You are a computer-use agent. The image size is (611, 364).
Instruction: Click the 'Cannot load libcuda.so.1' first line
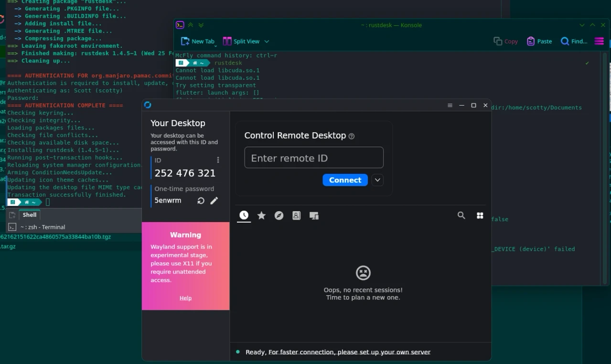(217, 70)
